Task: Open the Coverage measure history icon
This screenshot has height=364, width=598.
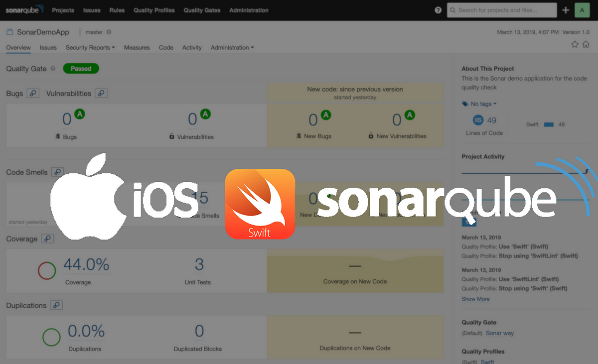Action: pos(47,239)
